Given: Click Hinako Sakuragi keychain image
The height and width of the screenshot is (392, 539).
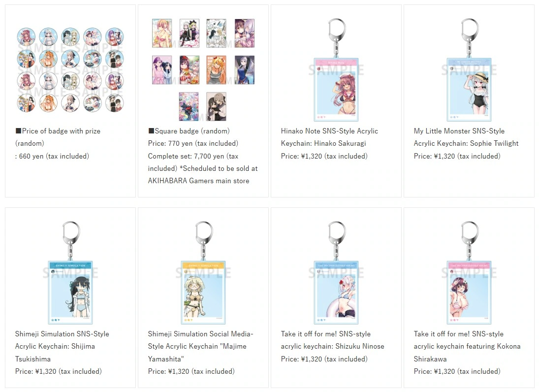Looking at the screenshot, I should (x=336, y=70).
